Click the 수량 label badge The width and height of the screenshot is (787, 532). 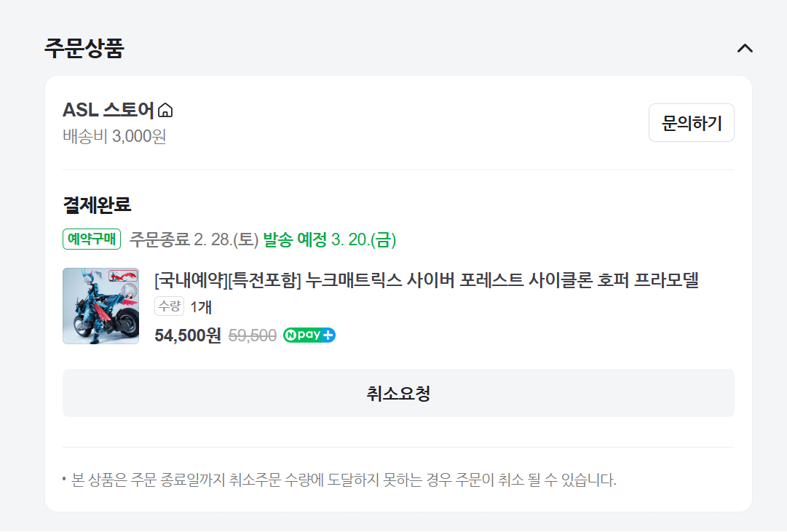tap(169, 306)
